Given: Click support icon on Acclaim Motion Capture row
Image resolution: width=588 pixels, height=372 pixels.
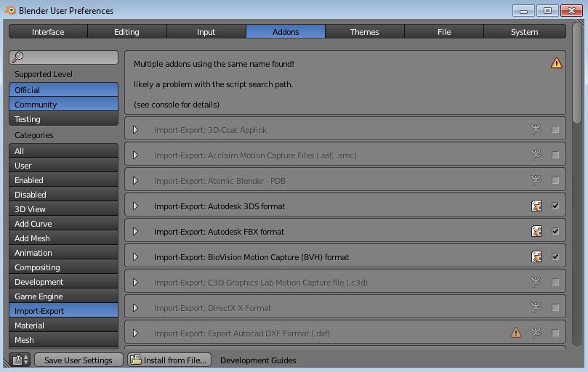Looking at the screenshot, I should [x=536, y=155].
